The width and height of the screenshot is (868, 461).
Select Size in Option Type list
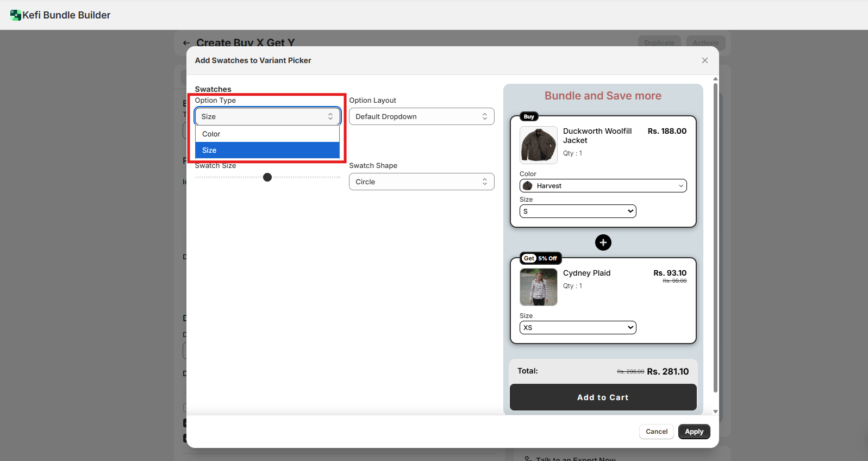pos(267,151)
